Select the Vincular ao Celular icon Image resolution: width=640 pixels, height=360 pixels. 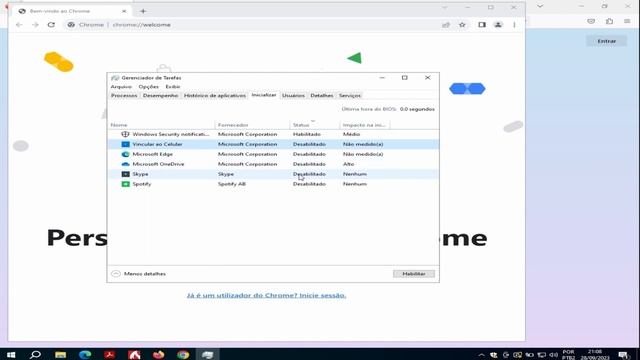[125, 144]
